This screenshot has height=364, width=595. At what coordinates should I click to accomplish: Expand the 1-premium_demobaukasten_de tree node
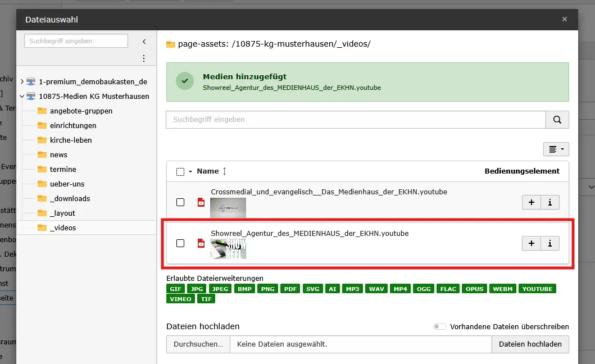22,82
